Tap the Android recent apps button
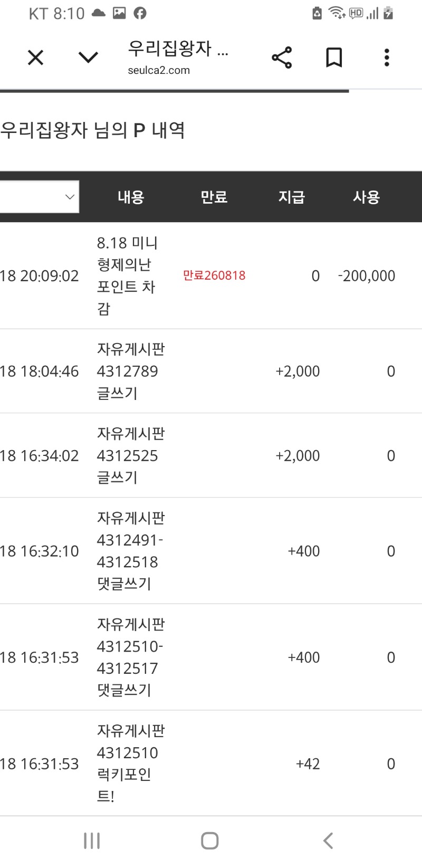 pyautogui.click(x=92, y=841)
